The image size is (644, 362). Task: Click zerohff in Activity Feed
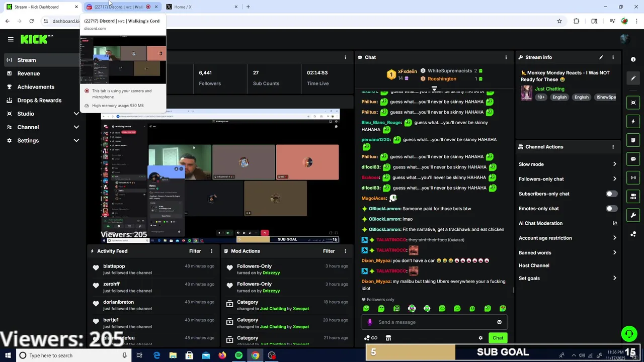pyautogui.click(x=111, y=284)
